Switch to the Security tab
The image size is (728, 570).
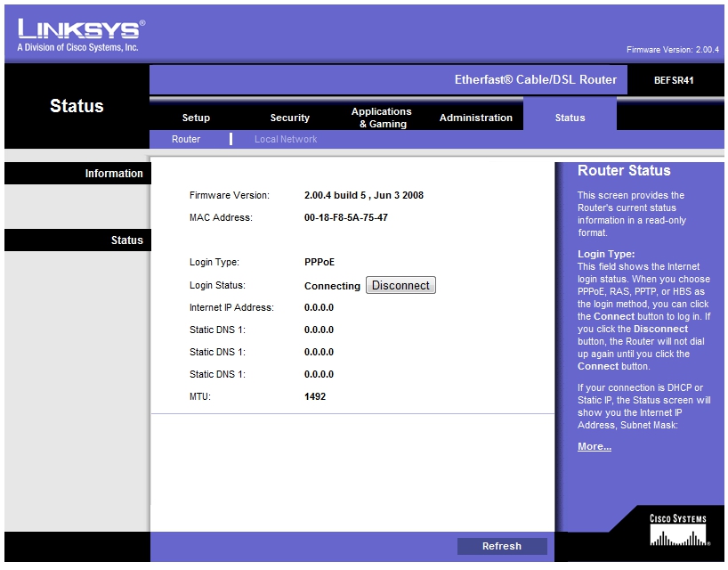tap(290, 118)
